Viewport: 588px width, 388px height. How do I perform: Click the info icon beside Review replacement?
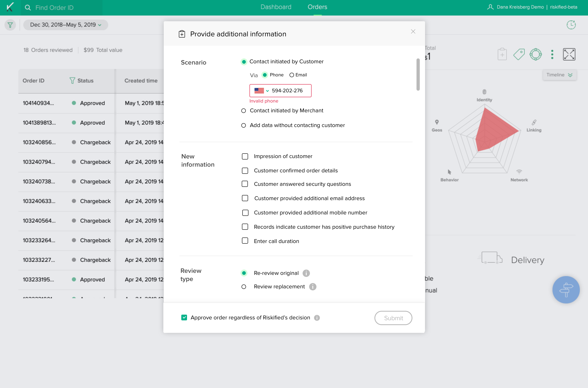click(x=313, y=287)
